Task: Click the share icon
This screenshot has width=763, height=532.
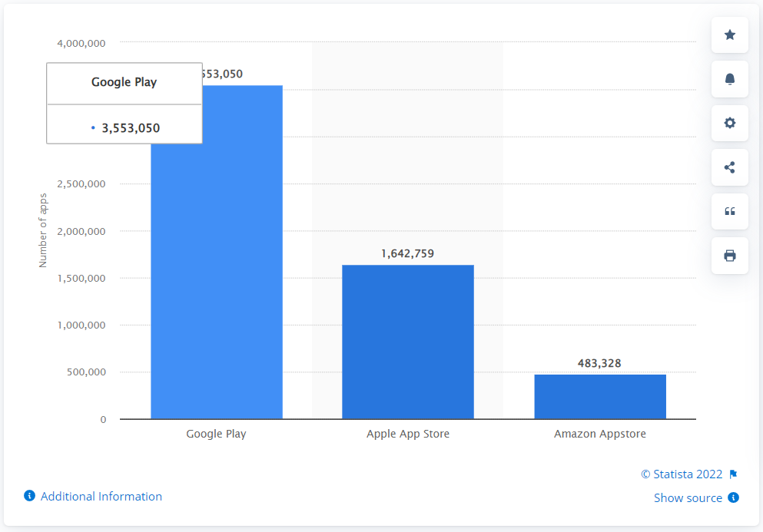Action: click(729, 168)
